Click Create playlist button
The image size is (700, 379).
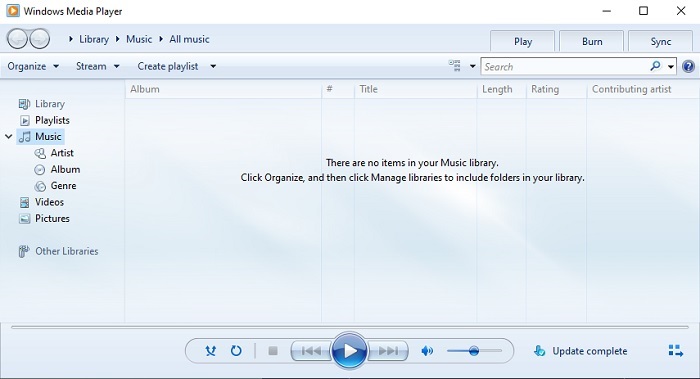[x=168, y=66]
